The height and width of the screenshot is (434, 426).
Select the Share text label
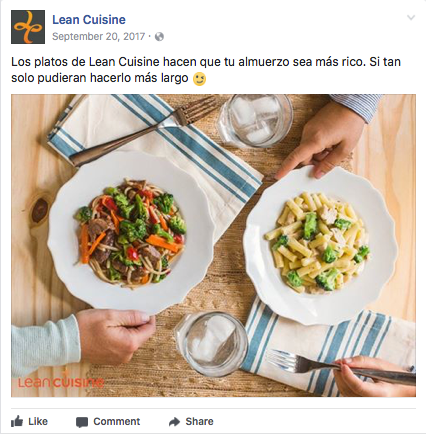(x=199, y=422)
